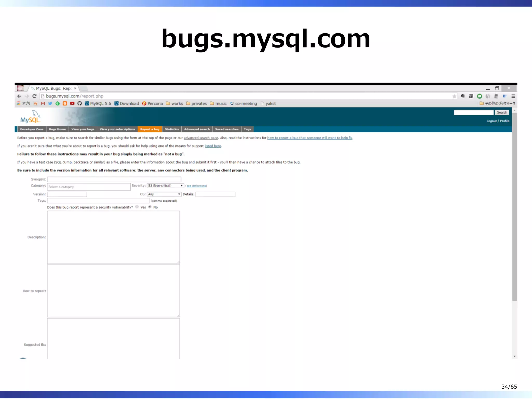The height and width of the screenshot is (399, 532).
Task: Open the Gmail bookmark icon
Action: 43,103
